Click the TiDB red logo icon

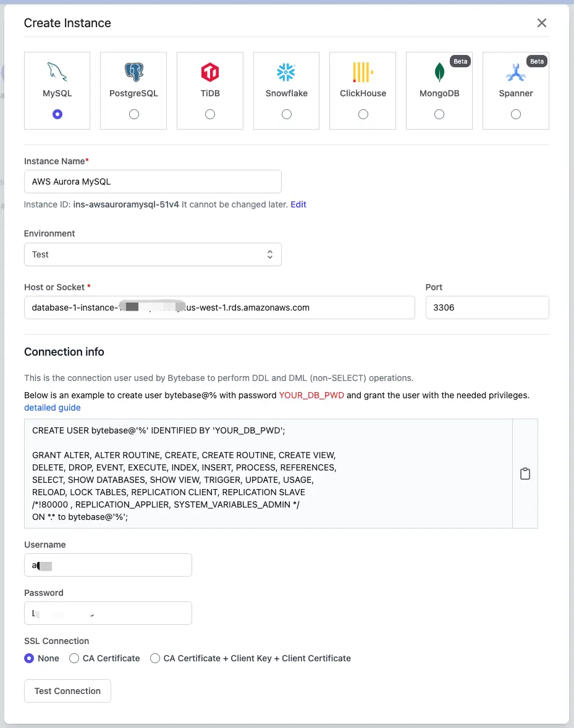click(210, 72)
